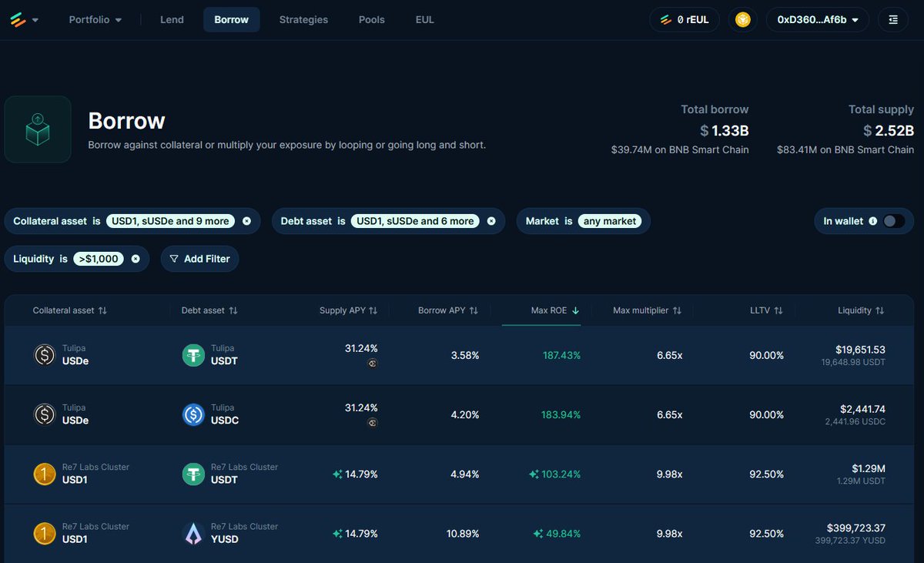Viewport: 924px width, 563px height.
Task: Sort by Max ROE column
Action: (x=555, y=310)
